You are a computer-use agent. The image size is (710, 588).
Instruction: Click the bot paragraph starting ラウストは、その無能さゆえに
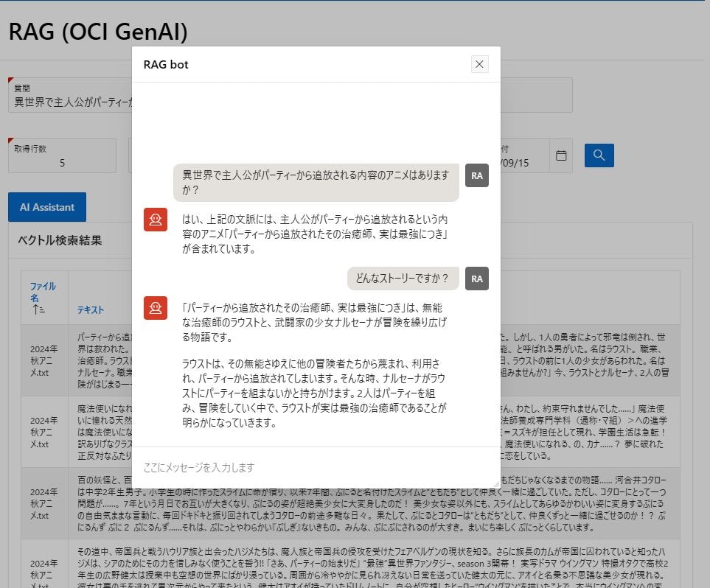[314, 393]
